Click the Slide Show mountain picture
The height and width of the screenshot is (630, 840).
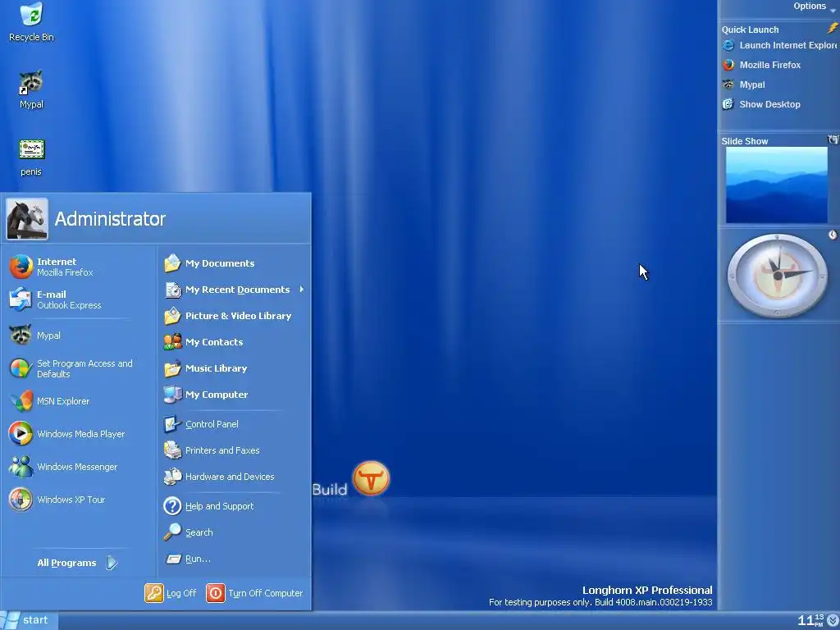pyautogui.click(x=776, y=185)
